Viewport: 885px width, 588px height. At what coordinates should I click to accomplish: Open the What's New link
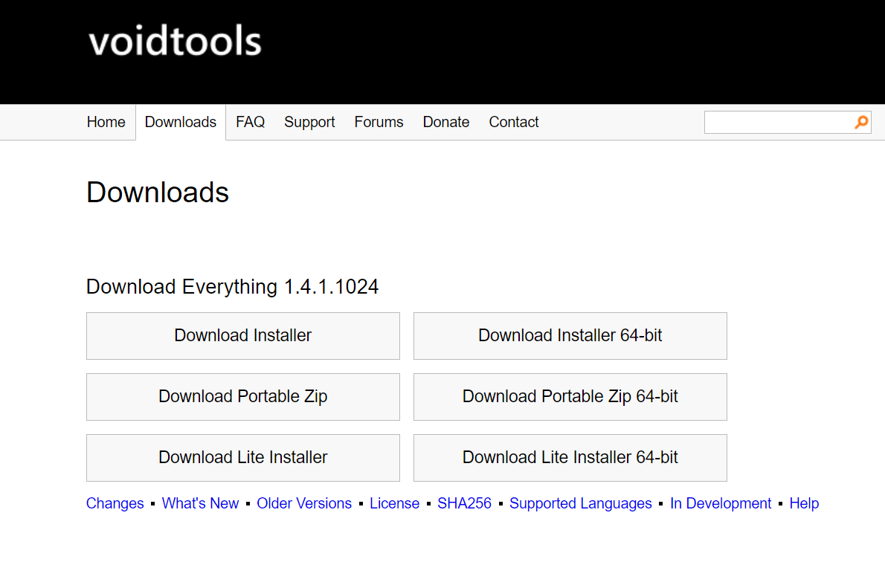[200, 503]
